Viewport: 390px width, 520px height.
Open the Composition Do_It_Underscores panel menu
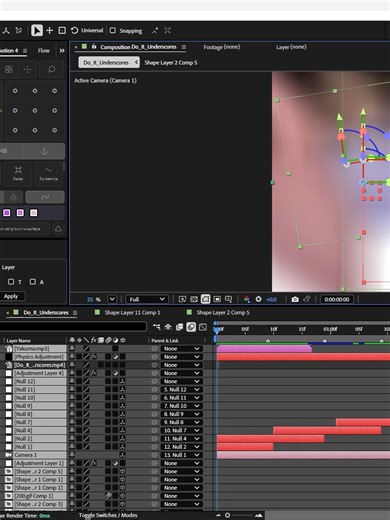pos(184,47)
